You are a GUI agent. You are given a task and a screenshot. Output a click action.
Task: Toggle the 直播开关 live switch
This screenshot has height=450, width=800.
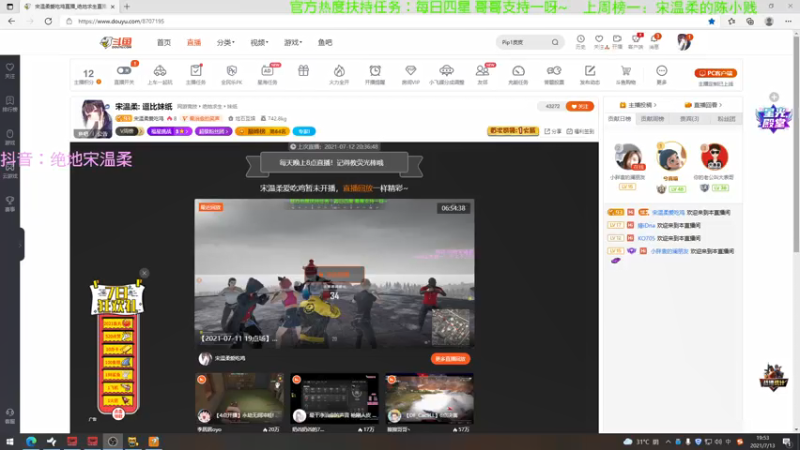[124, 74]
